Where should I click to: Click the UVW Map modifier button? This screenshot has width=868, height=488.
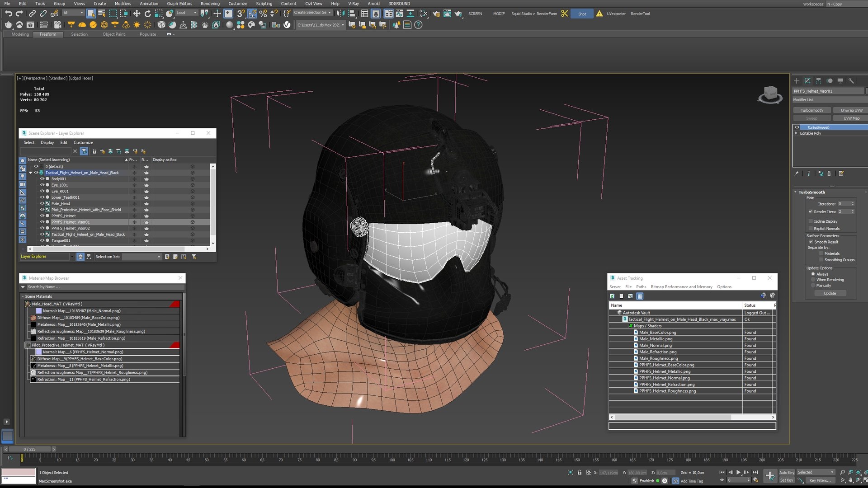coord(851,118)
